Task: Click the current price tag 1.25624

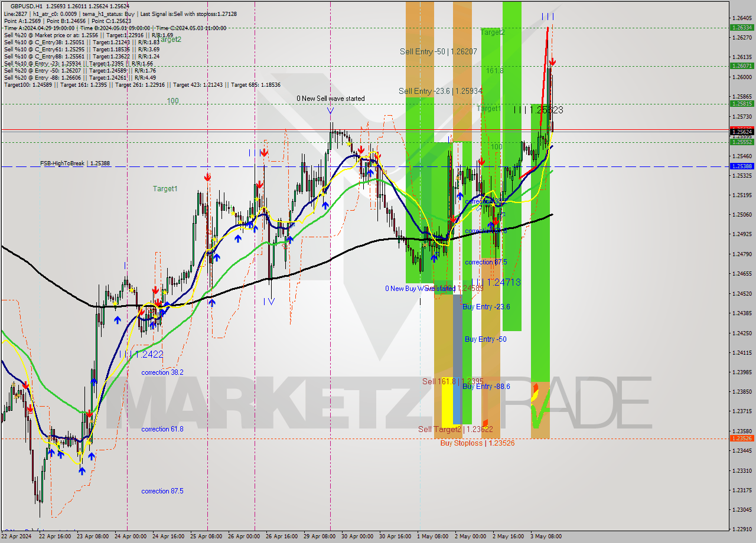Action: [x=742, y=132]
